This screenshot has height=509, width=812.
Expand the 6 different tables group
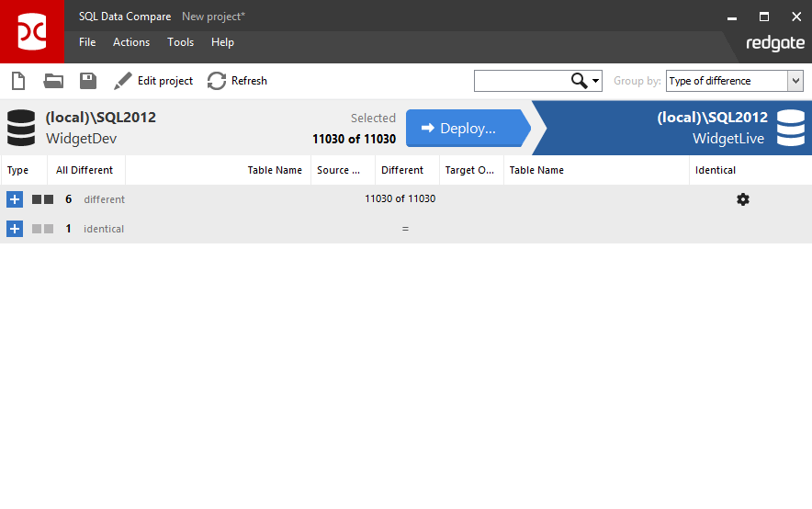tap(15, 199)
